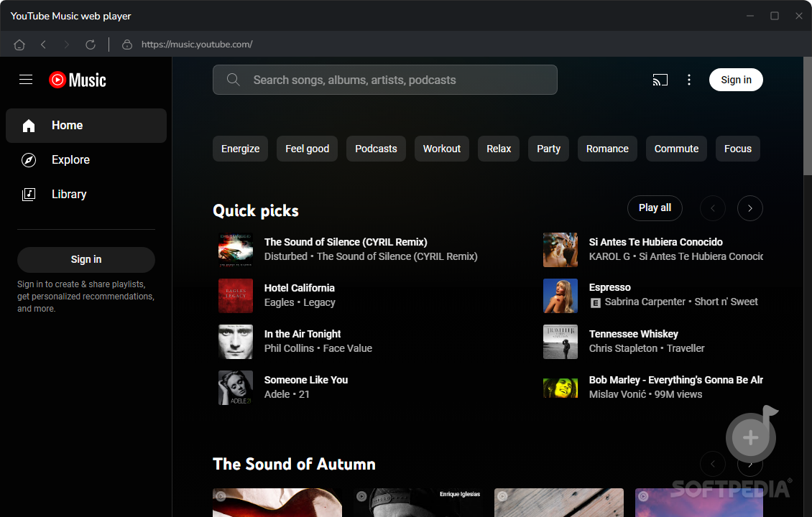This screenshot has width=812, height=517.
Task: Play Someone Like You Adele thumbnail
Action: (236, 388)
